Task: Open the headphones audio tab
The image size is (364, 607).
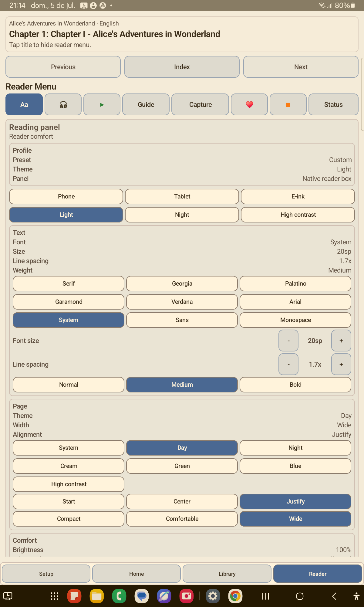Action: point(63,104)
